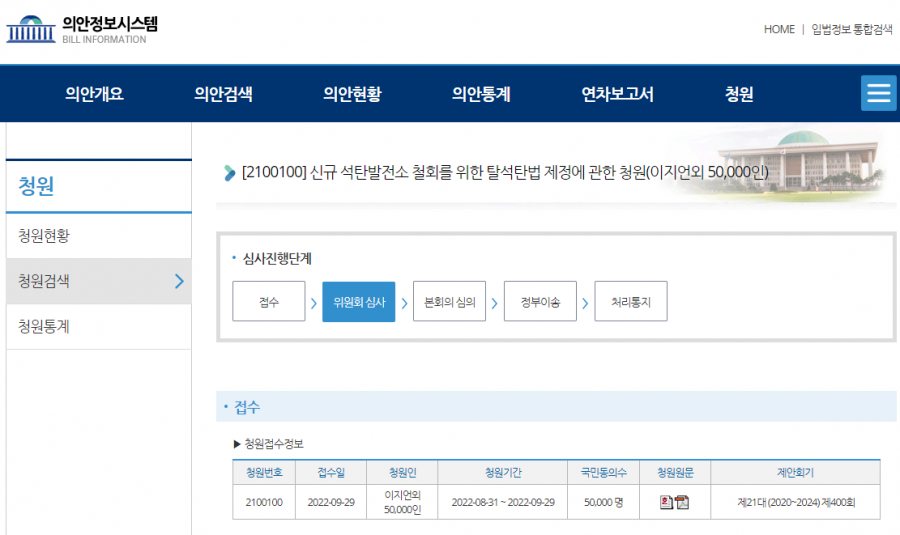Open the hamburger menu in navigation bar
The height and width of the screenshot is (535, 900).
pos(878,93)
